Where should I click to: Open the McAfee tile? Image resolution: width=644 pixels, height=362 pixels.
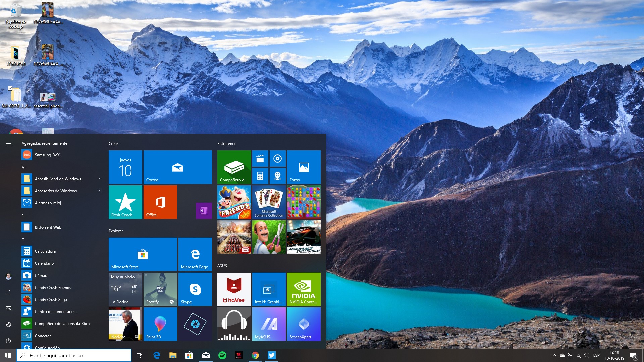[234, 289]
